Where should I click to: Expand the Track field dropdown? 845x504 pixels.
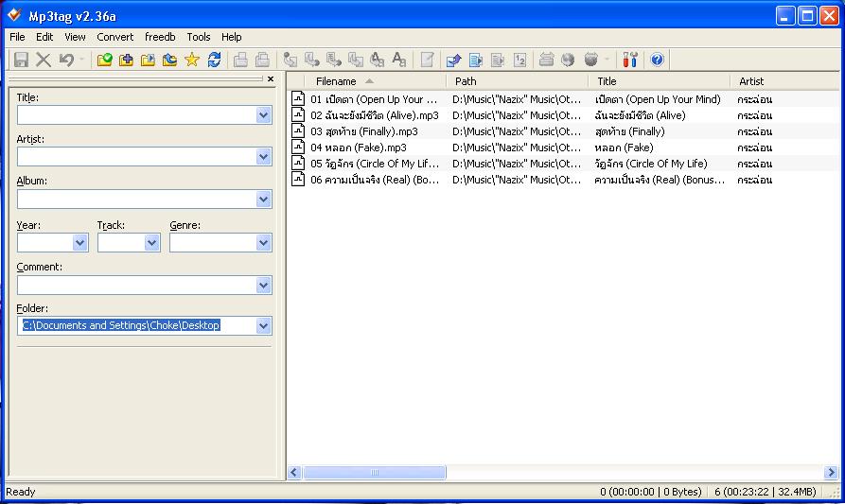click(x=152, y=242)
